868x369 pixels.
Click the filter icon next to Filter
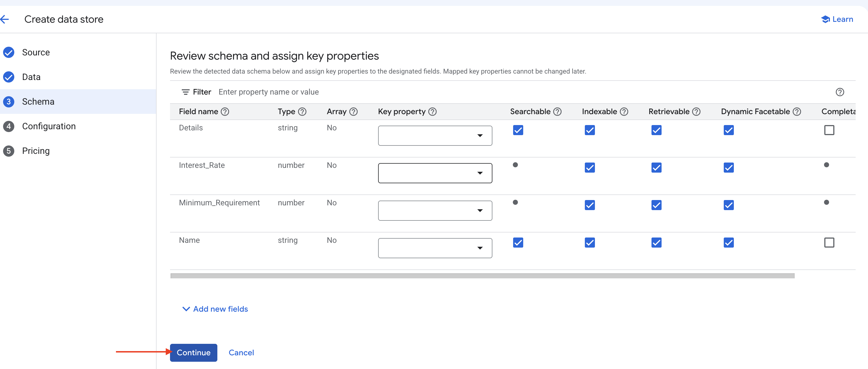[x=185, y=92]
